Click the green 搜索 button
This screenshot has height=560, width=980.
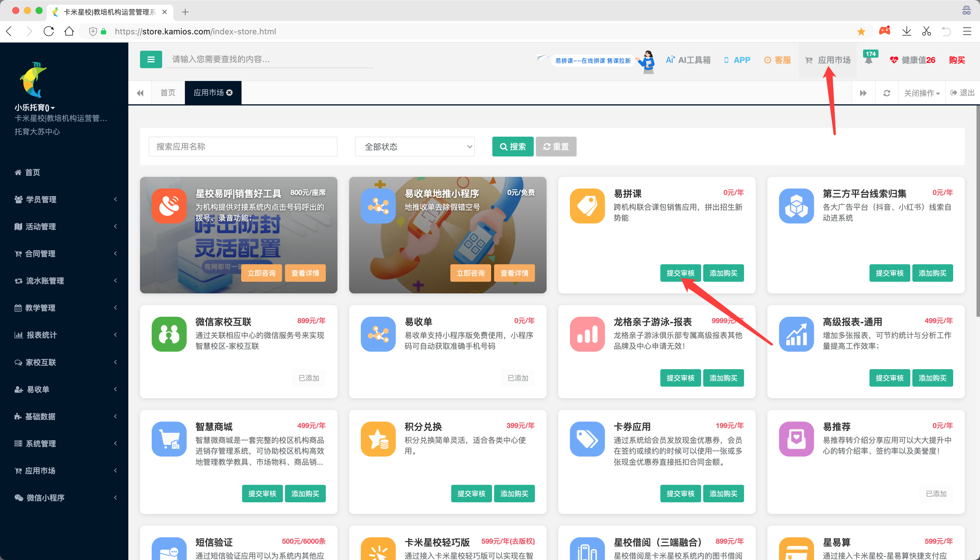pos(512,147)
